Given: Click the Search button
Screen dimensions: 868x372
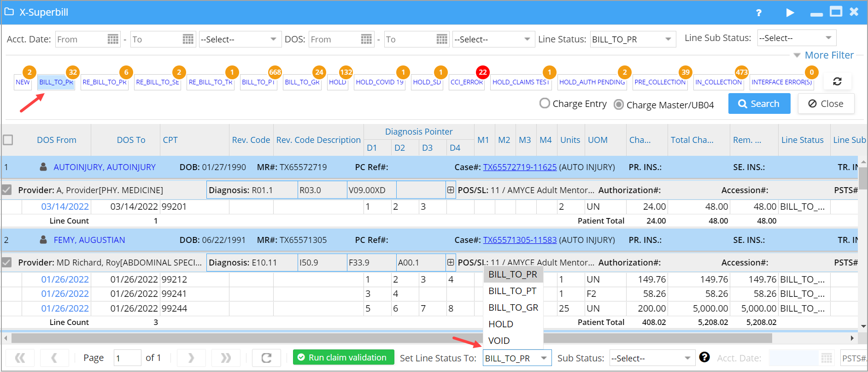Looking at the screenshot, I should pyautogui.click(x=759, y=104).
